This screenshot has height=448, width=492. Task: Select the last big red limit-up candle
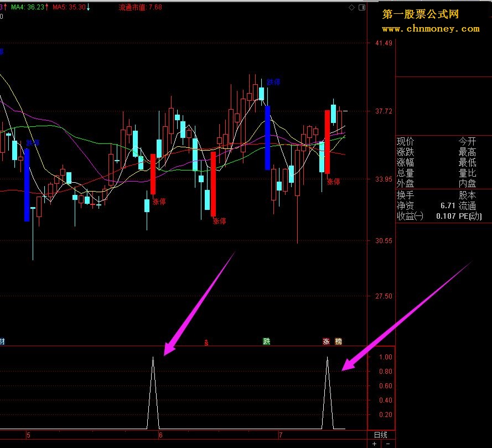click(x=327, y=142)
